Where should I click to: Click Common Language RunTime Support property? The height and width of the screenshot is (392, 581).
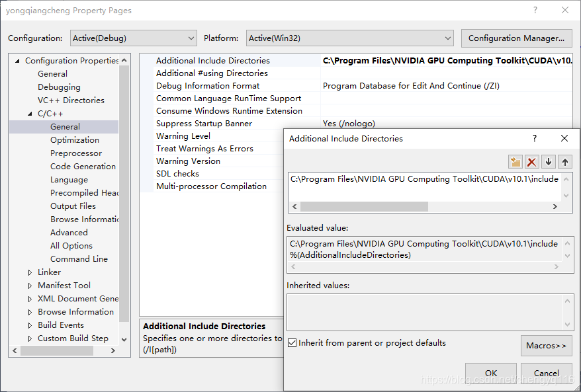click(x=228, y=98)
